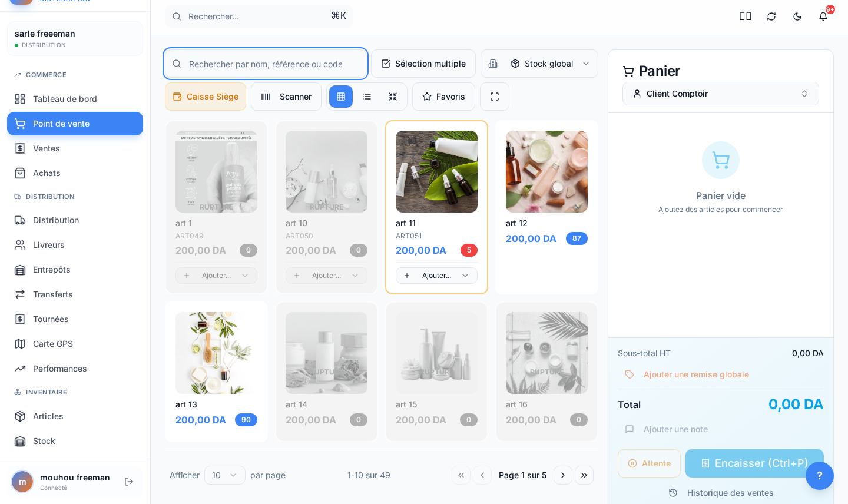The width and height of the screenshot is (848, 504).
Task: Focus the top Rechercher global search bar
Action: [259, 16]
